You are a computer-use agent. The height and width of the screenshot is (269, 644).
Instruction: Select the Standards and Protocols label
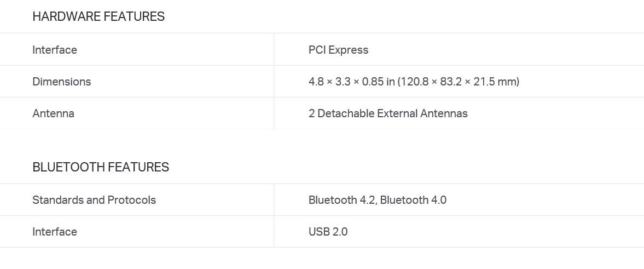coord(94,200)
